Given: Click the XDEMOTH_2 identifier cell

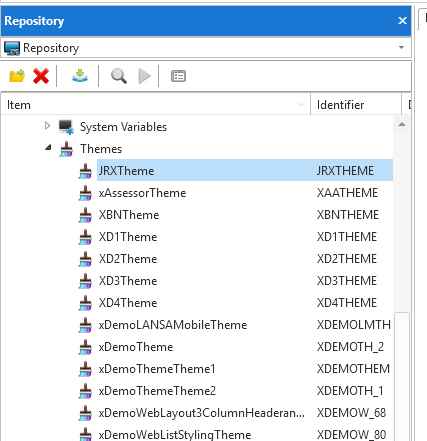Looking at the screenshot, I should pyautogui.click(x=350, y=347).
